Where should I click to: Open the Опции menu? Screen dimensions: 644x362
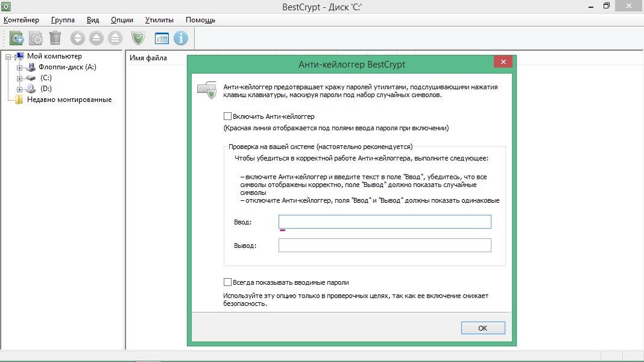pos(122,20)
